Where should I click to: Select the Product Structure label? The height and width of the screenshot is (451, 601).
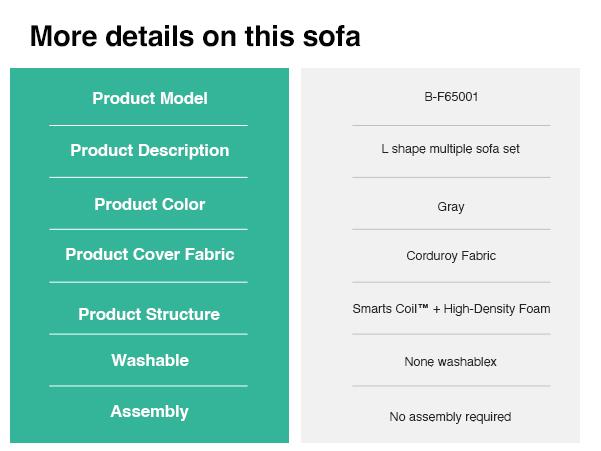pos(150,314)
